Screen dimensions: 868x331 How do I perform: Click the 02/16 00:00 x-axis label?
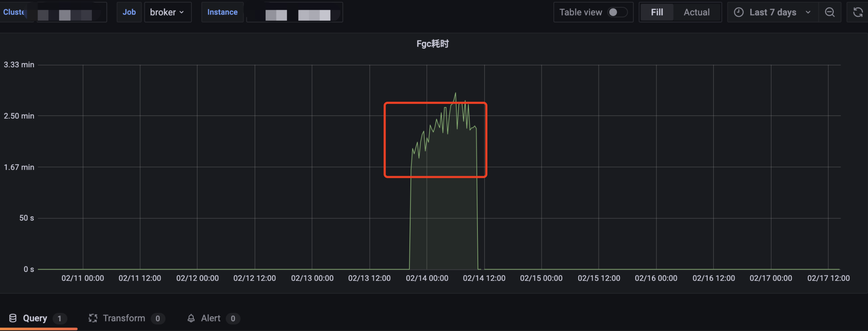(x=656, y=278)
